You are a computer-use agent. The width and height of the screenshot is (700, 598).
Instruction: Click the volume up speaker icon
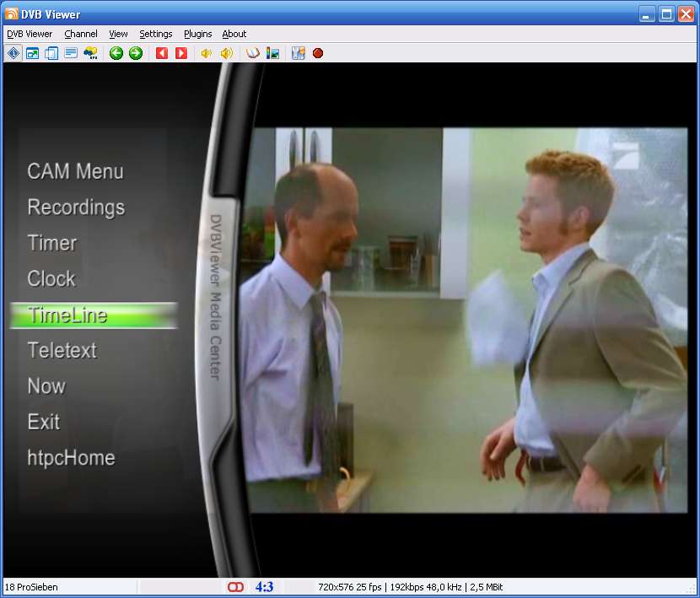pos(226,53)
